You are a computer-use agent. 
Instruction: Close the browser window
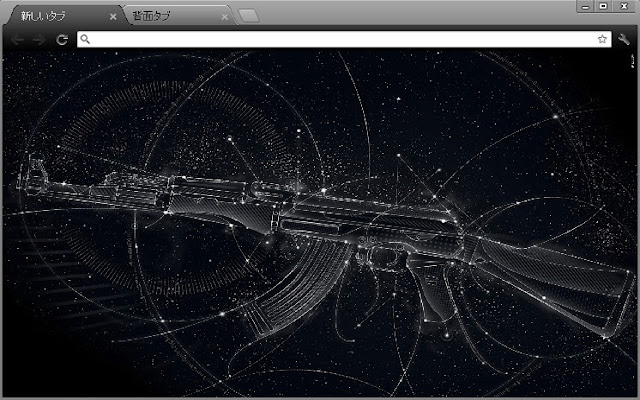[624, 7]
